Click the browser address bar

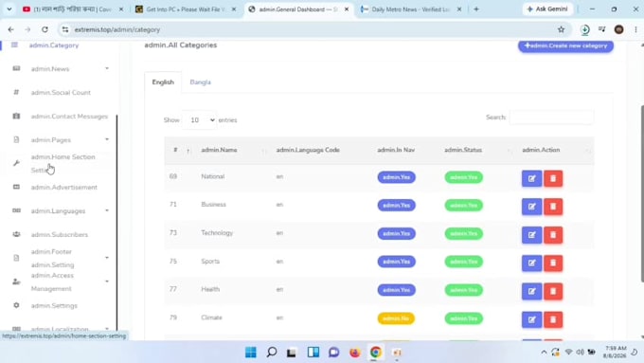tap(313, 29)
